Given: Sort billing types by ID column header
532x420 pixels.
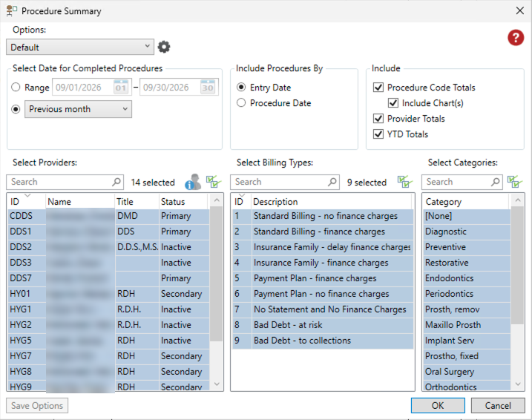Looking at the screenshot, I should point(242,202).
